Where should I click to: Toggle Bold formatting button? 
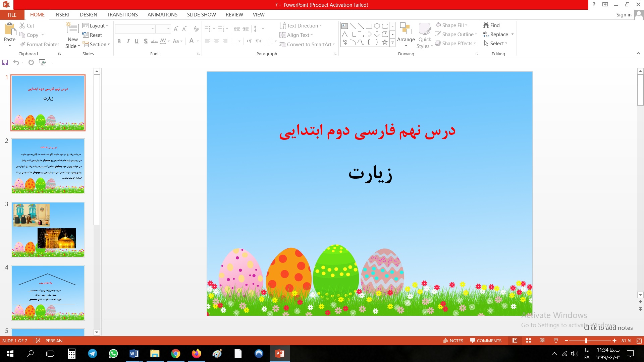coord(119,41)
